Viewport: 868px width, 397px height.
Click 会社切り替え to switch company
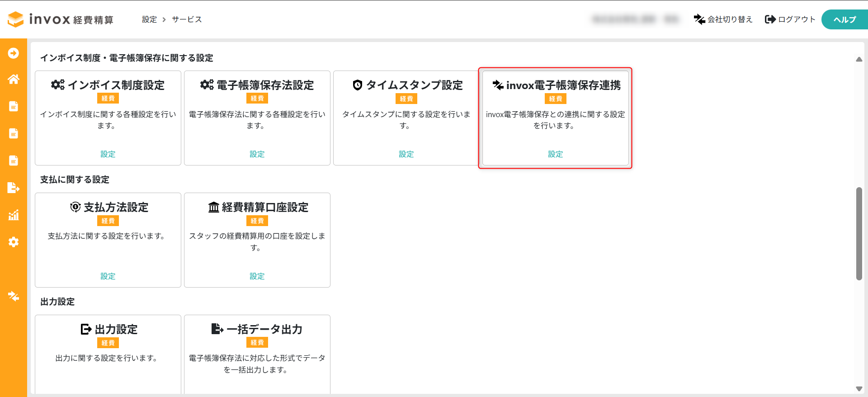pyautogui.click(x=723, y=19)
